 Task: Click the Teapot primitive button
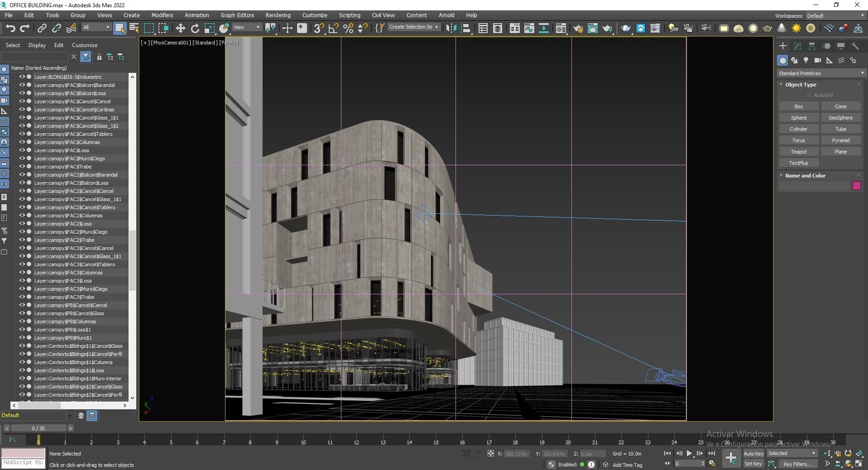click(799, 152)
